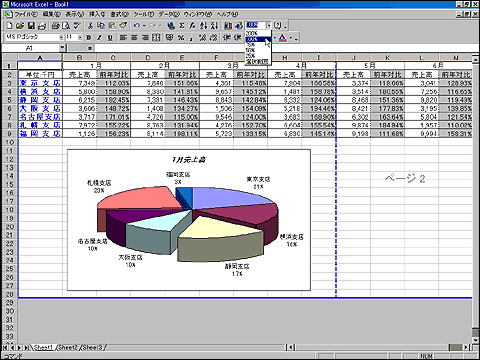Screen dimensions: 480x360
Task: Click the 名古屋支店 link in column A
Action: point(40,117)
